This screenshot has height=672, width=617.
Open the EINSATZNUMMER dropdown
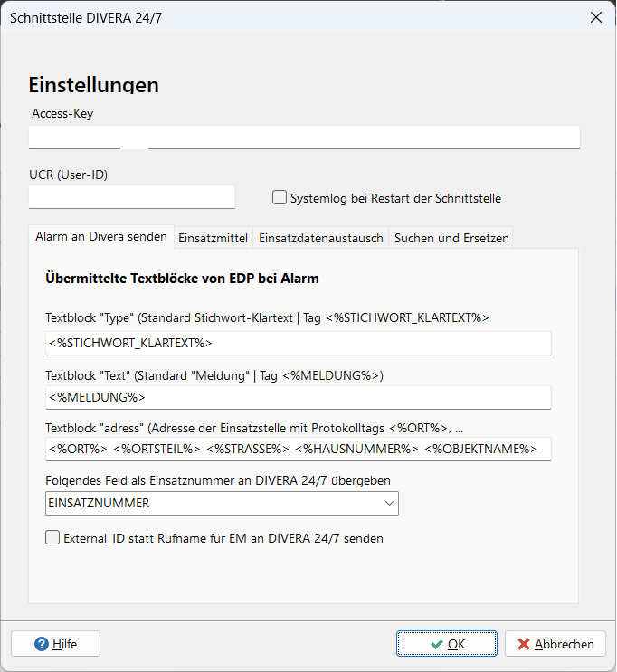(x=222, y=503)
